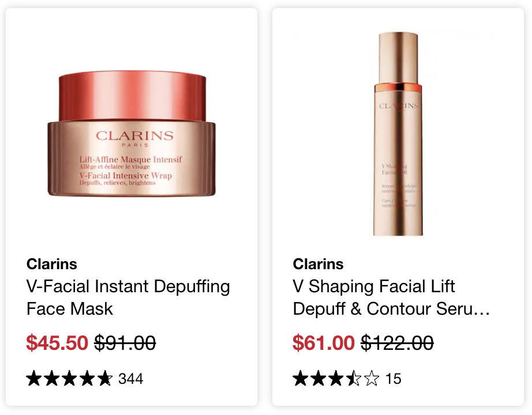The image size is (532, 415).
Task: Click the third star of the Face Mask rating
Action: click(70, 378)
